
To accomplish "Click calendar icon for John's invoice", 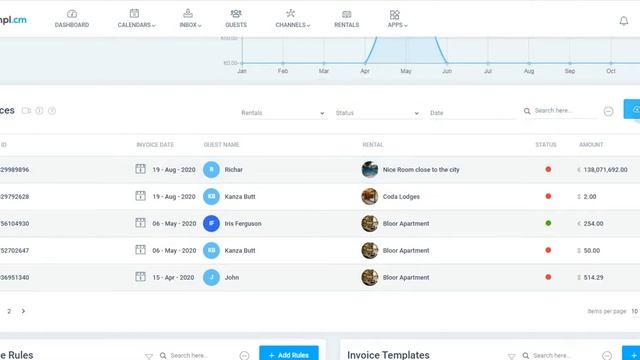I will coord(140,277).
